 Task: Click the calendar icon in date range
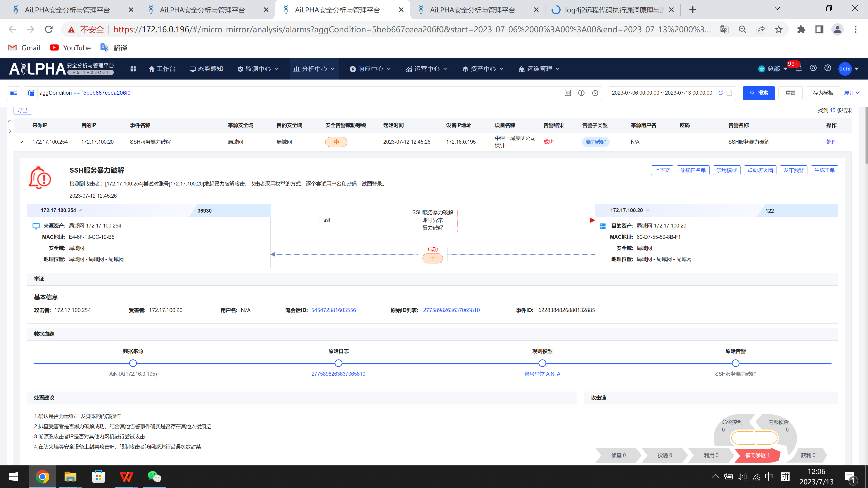point(729,93)
